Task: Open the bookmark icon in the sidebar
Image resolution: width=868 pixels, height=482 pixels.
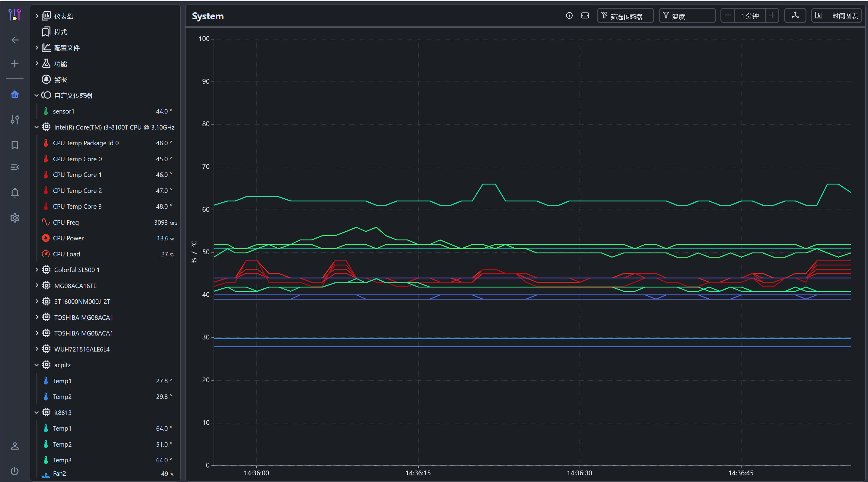Action: [15, 145]
